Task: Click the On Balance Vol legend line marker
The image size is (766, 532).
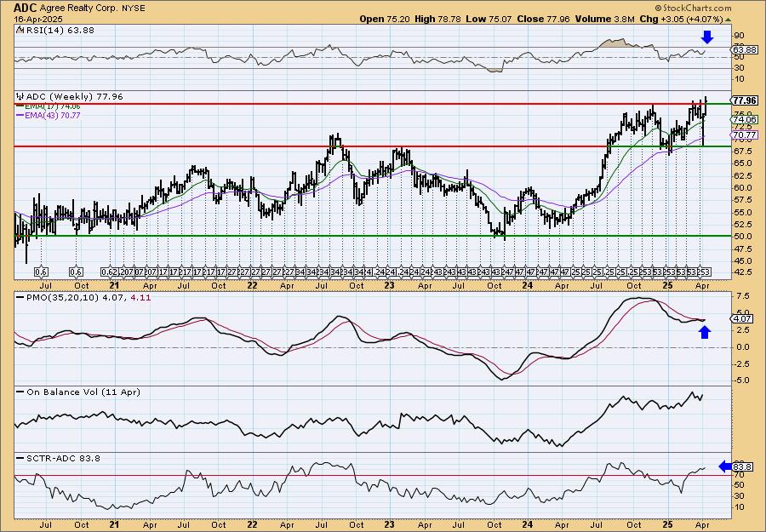Action: pyautogui.click(x=20, y=392)
